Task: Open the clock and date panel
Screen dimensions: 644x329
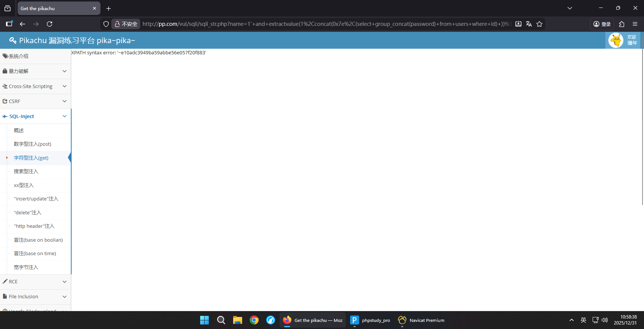Action: coord(625,320)
